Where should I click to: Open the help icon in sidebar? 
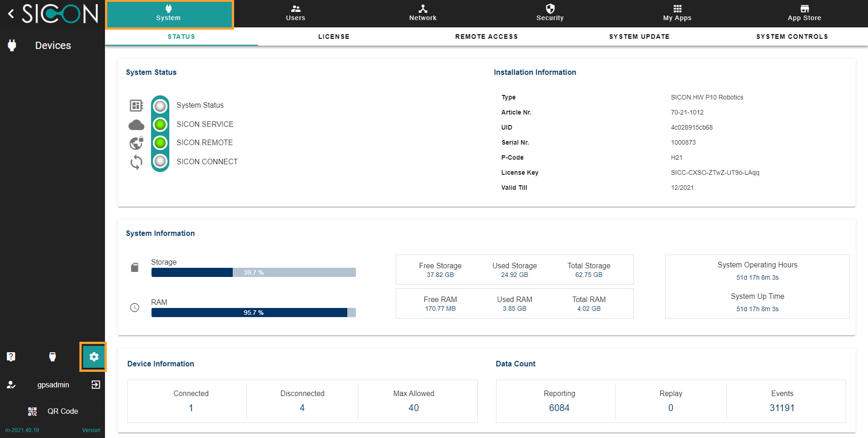point(11,357)
